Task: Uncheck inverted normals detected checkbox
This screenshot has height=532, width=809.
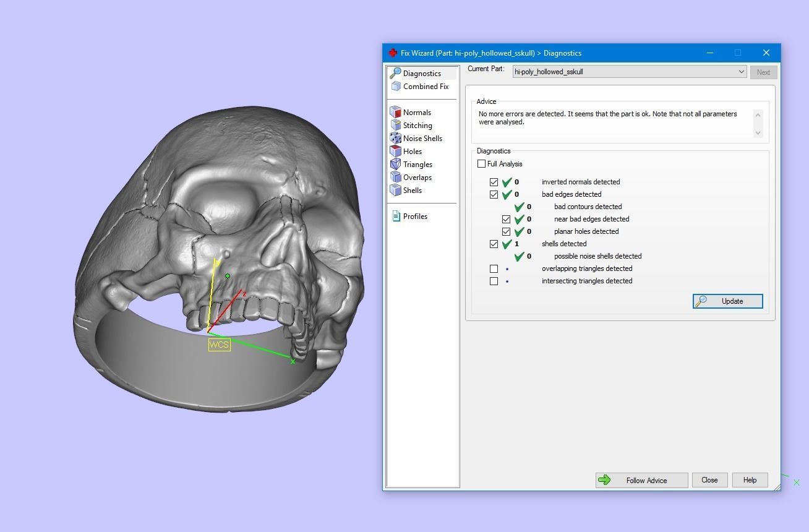Action: 494,182
